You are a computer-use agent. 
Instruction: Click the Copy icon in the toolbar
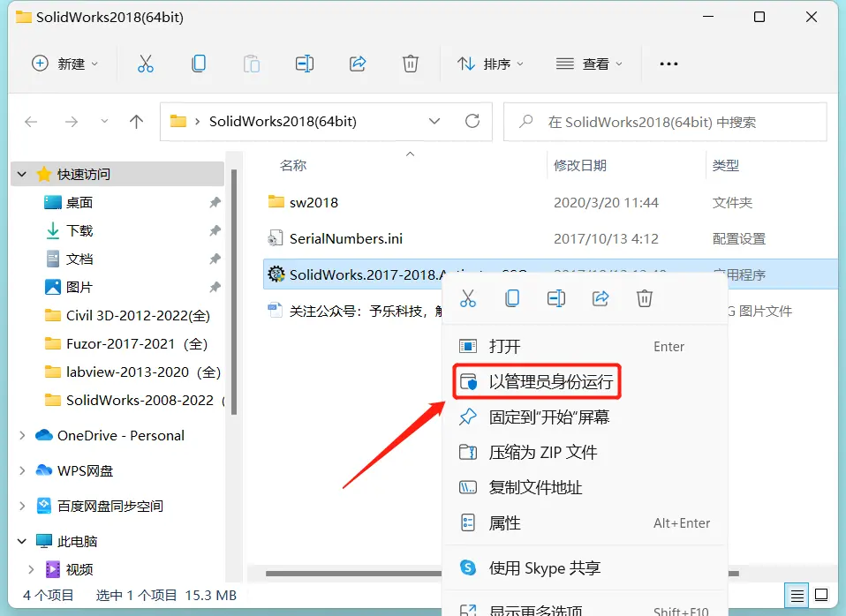tap(199, 64)
